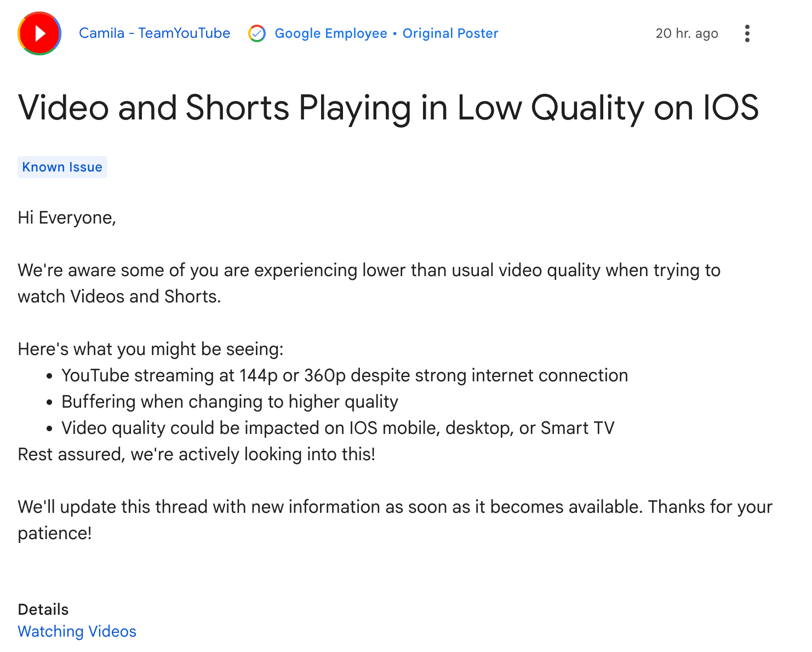The height and width of the screenshot is (652, 812).
Task: Select the bullet about 144p or 360p streaming
Action: 345,375
